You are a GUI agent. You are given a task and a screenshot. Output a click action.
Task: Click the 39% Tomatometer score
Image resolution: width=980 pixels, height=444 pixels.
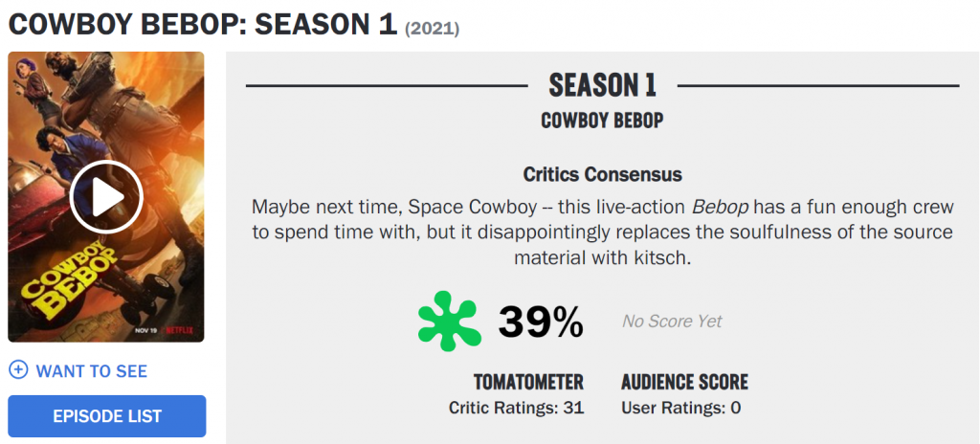point(541,322)
